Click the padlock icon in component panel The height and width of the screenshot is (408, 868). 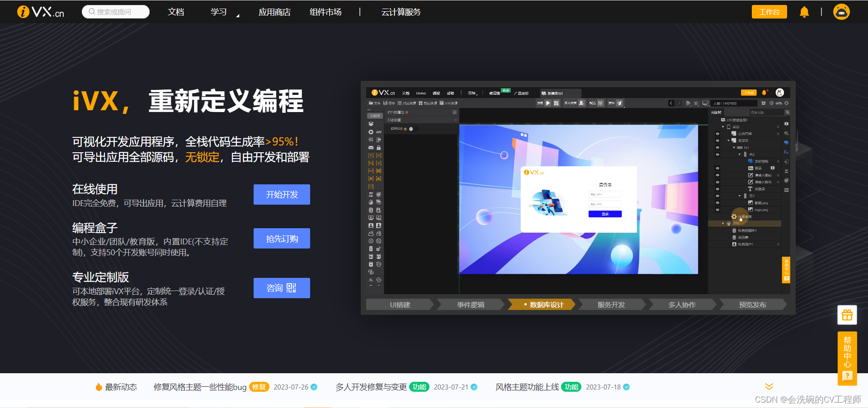coord(379,148)
